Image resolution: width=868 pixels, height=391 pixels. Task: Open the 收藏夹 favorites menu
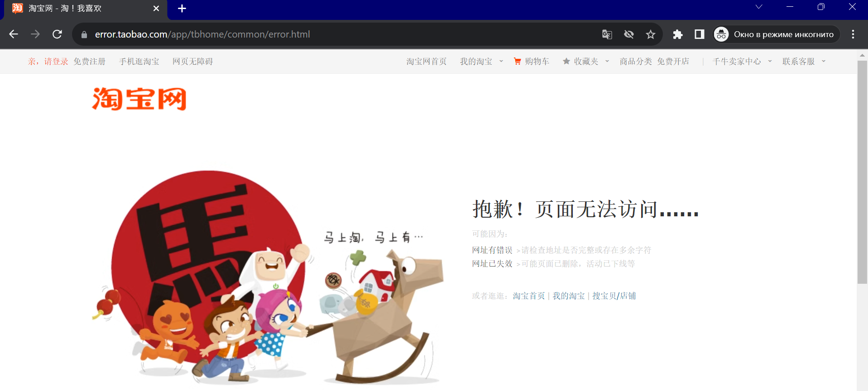pyautogui.click(x=586, y=62)
